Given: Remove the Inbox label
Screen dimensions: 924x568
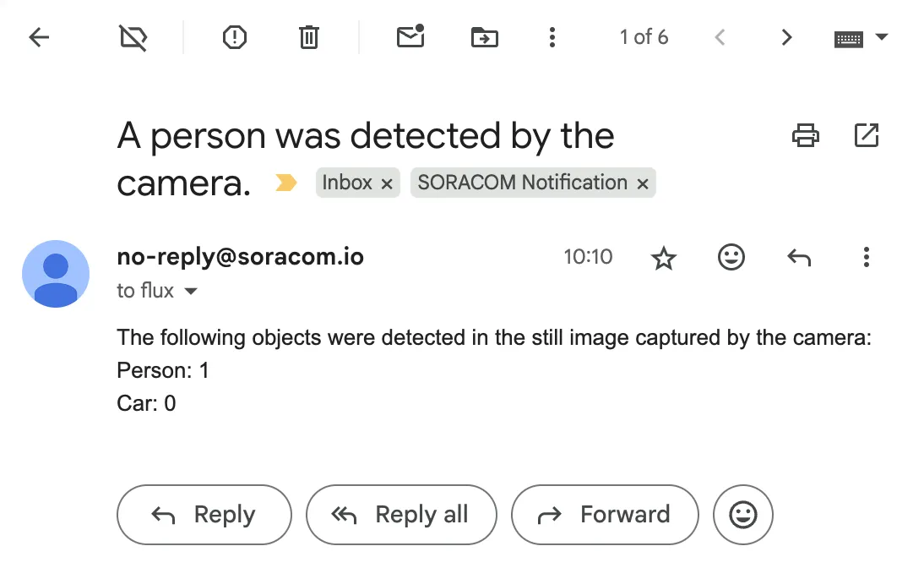Looking at the screenshot, I should [x=387, y=184].
